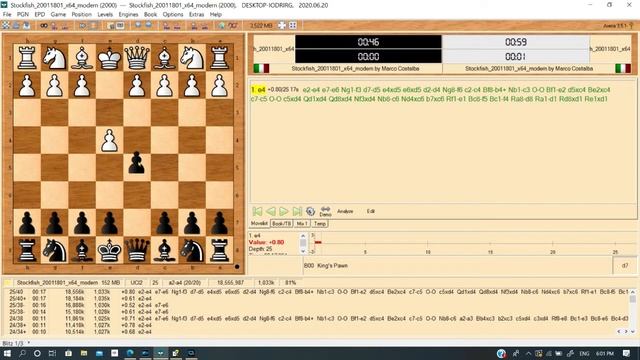Click engine name Stockfish_20011801_x64_modern in analysis bar
This screenshot has height=360, width=640.
tap(57, 282)
